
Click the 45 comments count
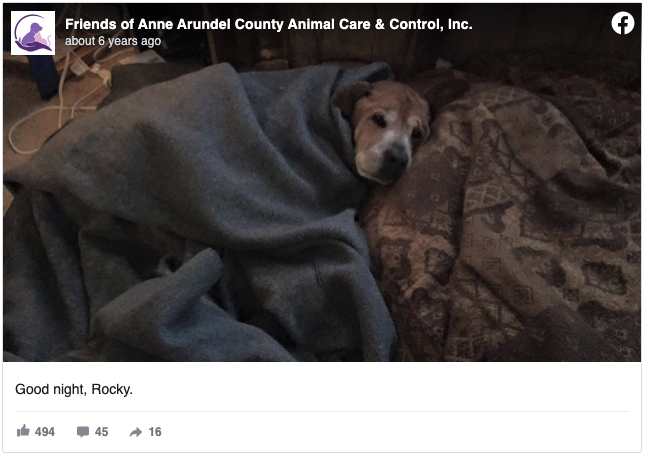(x=101, y=432)
